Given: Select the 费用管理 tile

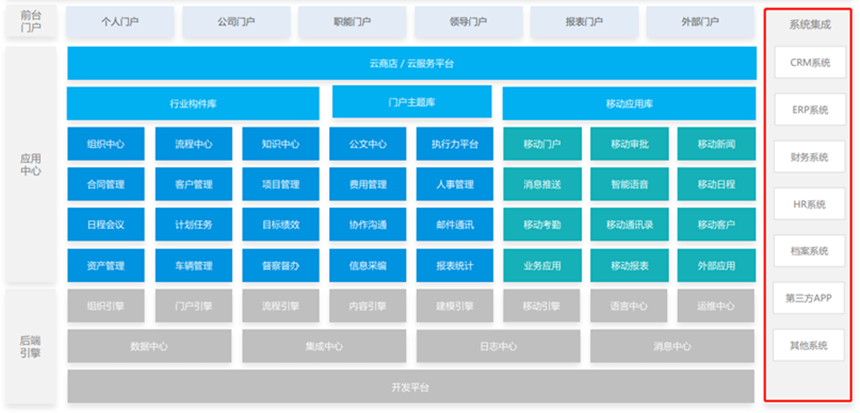Looking at the screenshot, I should tap(367, 184).
